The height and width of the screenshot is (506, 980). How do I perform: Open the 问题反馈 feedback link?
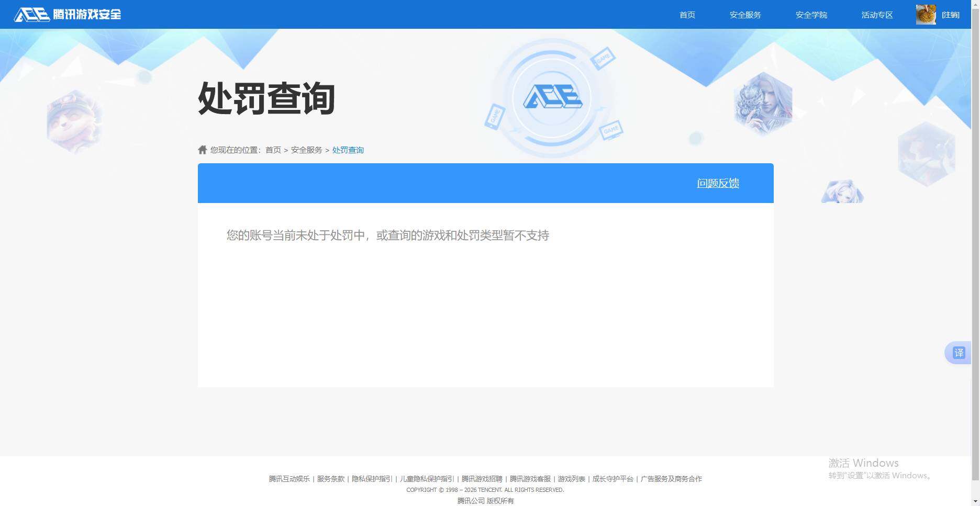[718, 183]
